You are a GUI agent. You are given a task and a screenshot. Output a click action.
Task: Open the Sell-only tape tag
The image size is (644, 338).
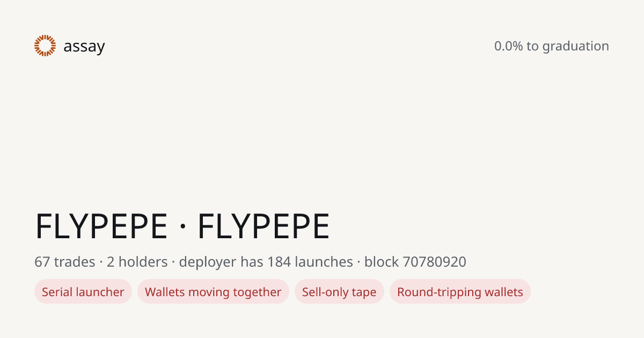click(x=339, y=292)
